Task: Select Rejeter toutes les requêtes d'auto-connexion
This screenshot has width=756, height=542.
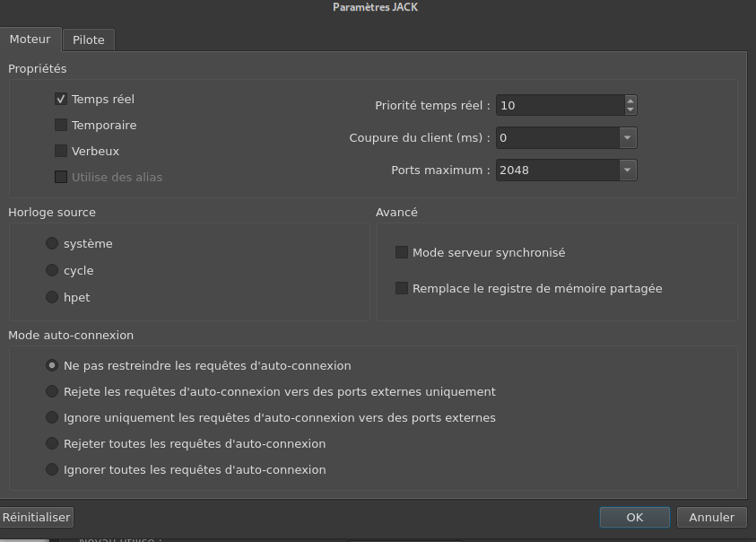Action: (x=52, y=444)
